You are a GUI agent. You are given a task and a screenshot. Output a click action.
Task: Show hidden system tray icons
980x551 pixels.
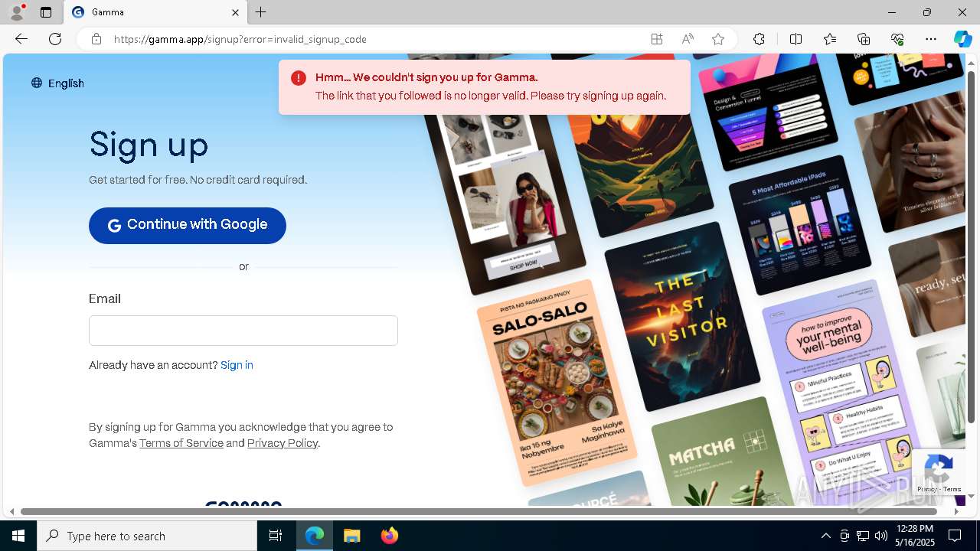pyautogui.click(x=825, y=536)
